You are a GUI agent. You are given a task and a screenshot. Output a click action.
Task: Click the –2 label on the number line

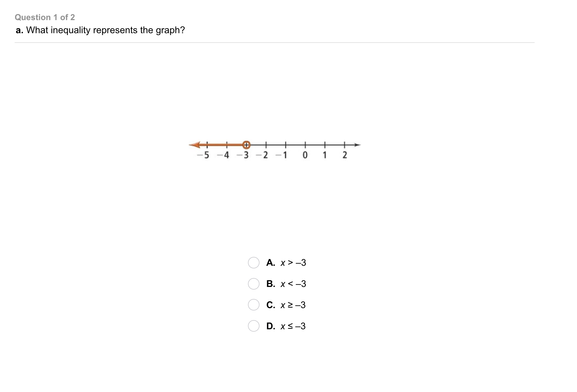coord(262,155)
